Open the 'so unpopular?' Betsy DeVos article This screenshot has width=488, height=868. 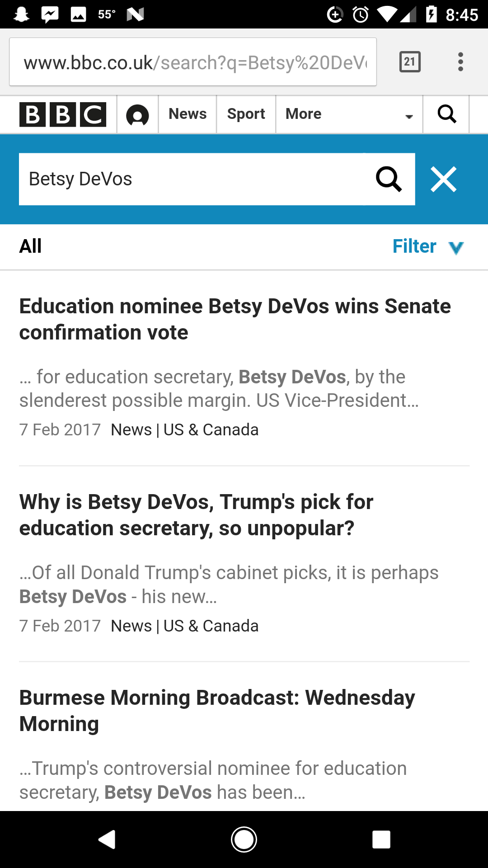point(197,515)
